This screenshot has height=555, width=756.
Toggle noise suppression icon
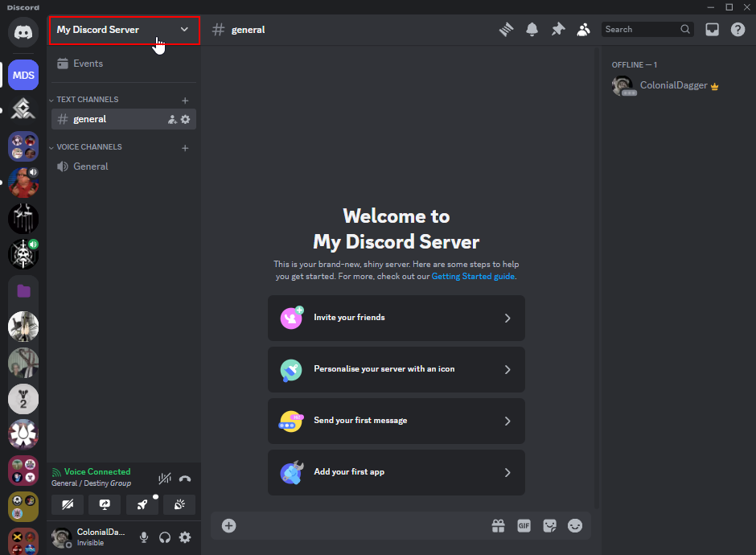[x=165, y=479]
